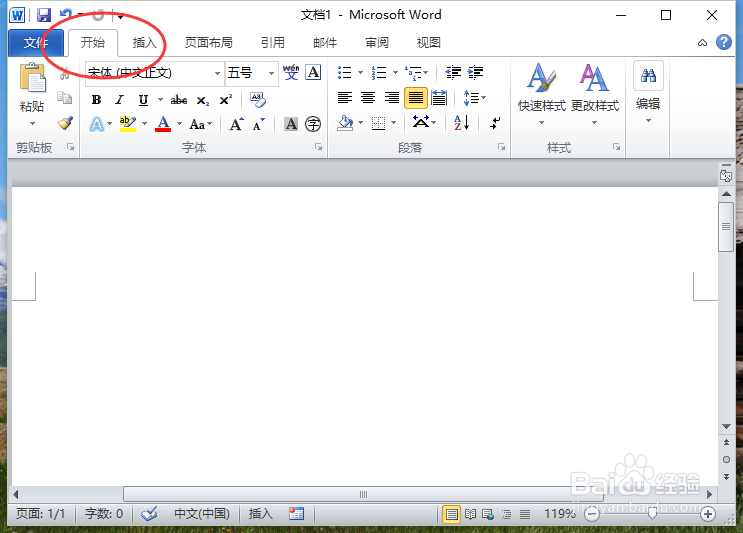Toggle subscript formatting
743x533 pixels.
203,100
